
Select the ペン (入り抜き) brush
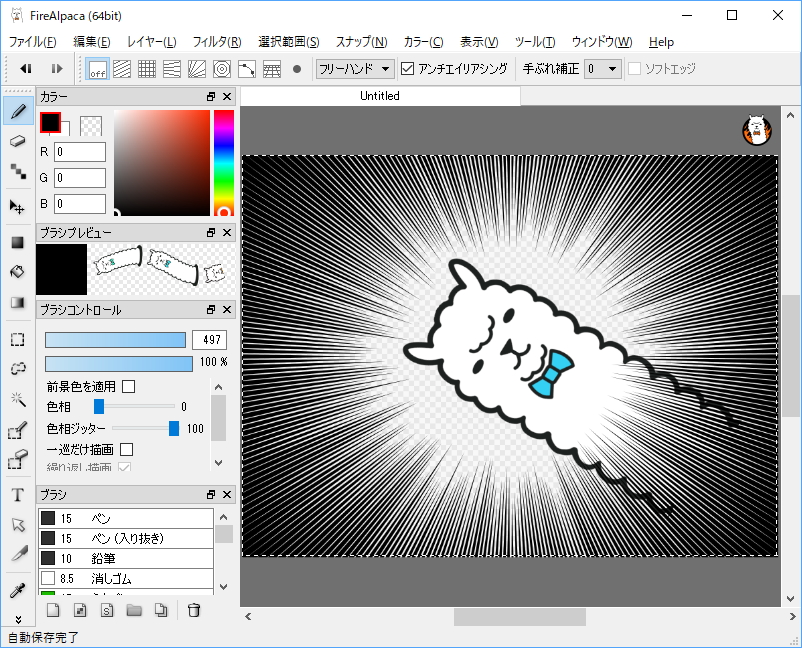pos(126,538)
